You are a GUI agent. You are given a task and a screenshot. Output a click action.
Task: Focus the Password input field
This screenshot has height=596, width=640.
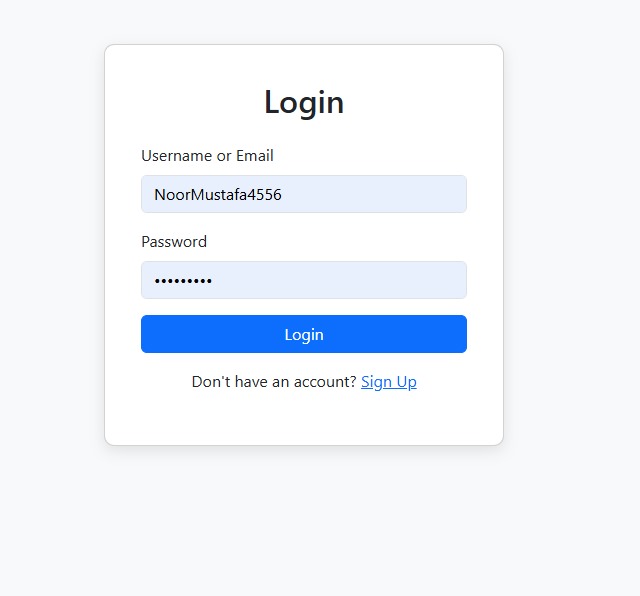[304, 280]
